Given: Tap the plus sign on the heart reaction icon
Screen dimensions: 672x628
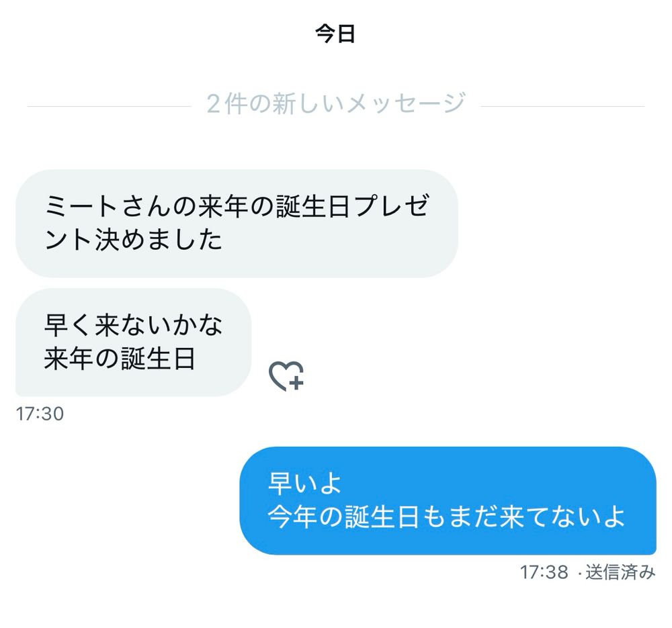Looking at the screenshot, I should click(x=296, y=383).
